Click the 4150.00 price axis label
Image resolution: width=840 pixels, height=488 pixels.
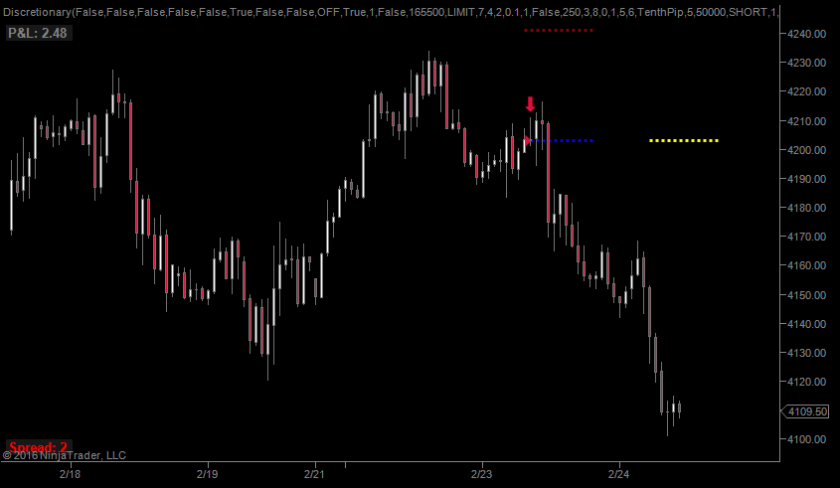806,295
